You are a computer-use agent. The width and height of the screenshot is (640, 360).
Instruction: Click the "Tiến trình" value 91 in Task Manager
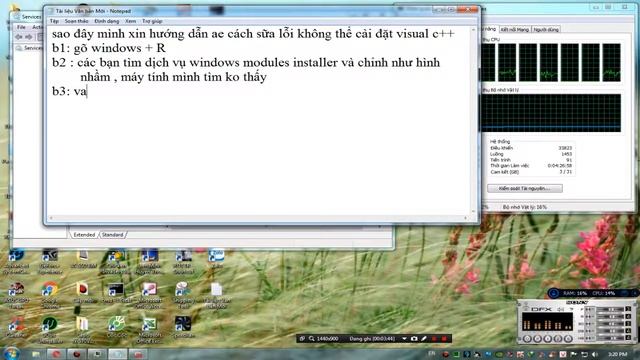569,160
